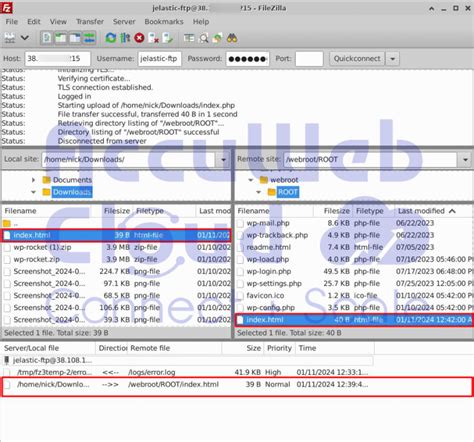
Task: Select webroot folder in remote tree
Action: [x=284, y=180]
